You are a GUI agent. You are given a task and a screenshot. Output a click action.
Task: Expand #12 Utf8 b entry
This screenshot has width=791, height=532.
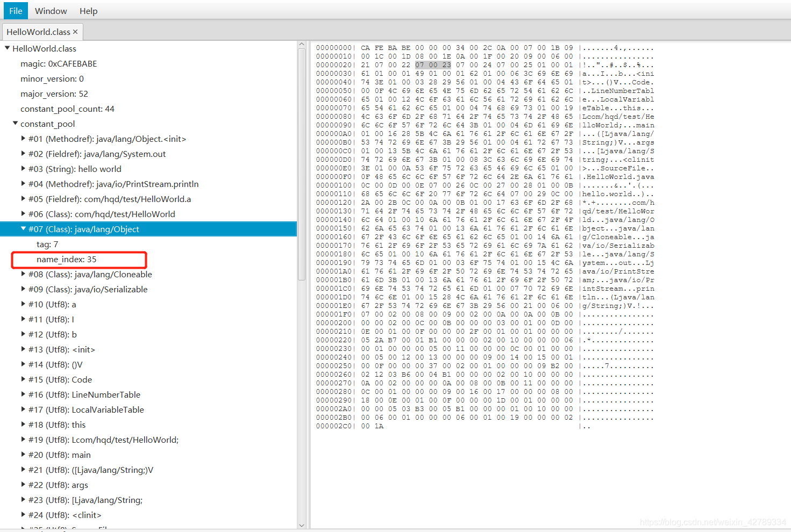[x=24, y=334]
